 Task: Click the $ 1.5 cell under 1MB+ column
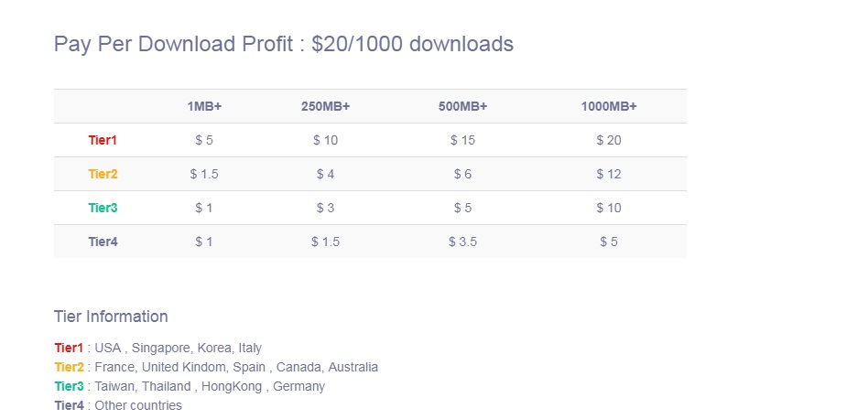tap(204, 174)
